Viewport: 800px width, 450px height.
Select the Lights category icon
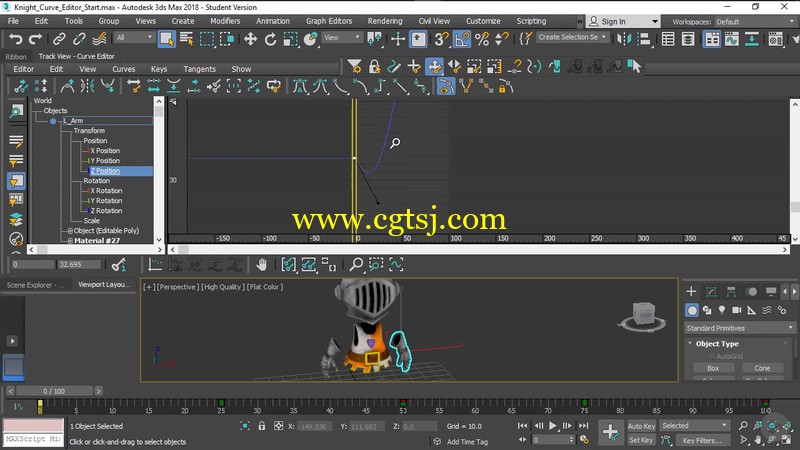coord(721,310)
